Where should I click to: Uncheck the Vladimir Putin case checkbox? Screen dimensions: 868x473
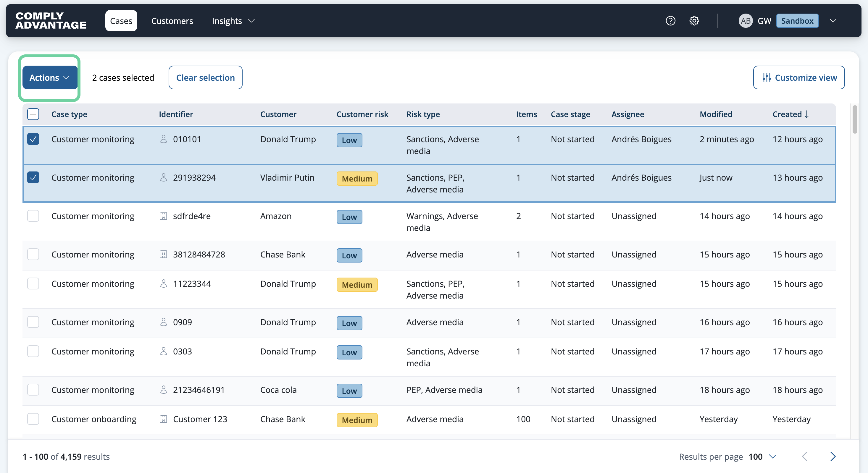[x=33, y=177]
